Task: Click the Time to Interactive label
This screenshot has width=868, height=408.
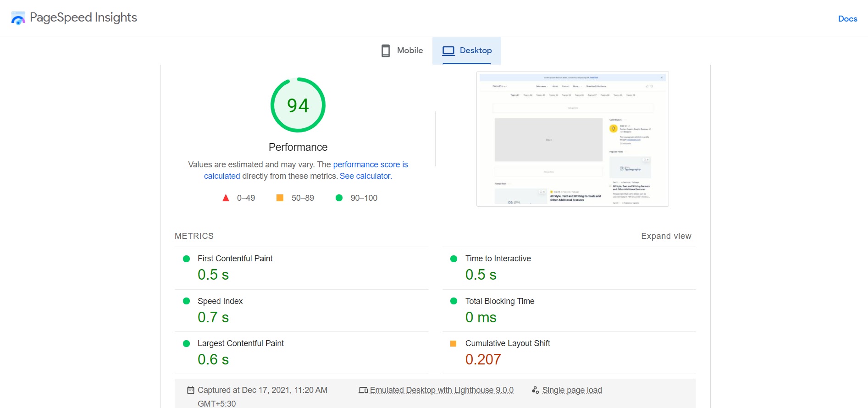Action: point(498,259)
